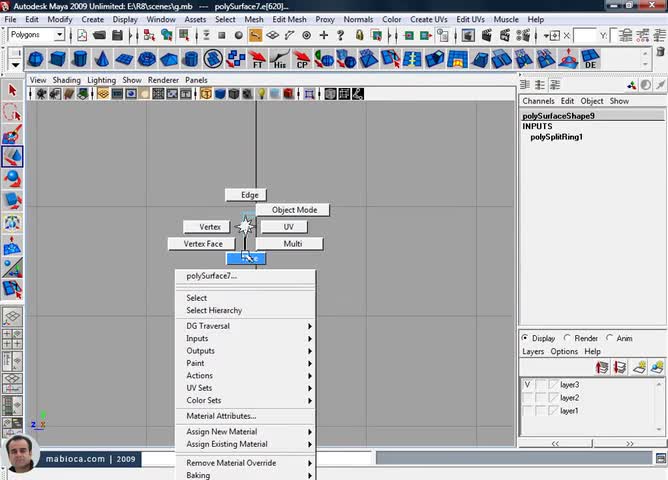Expand the UV Sets submenu
Viewport: 668px width, 480px height.
point(245,388)
